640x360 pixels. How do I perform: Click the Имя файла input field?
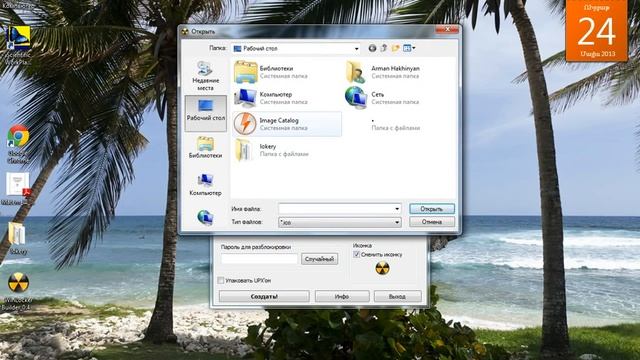click(336, 209)
